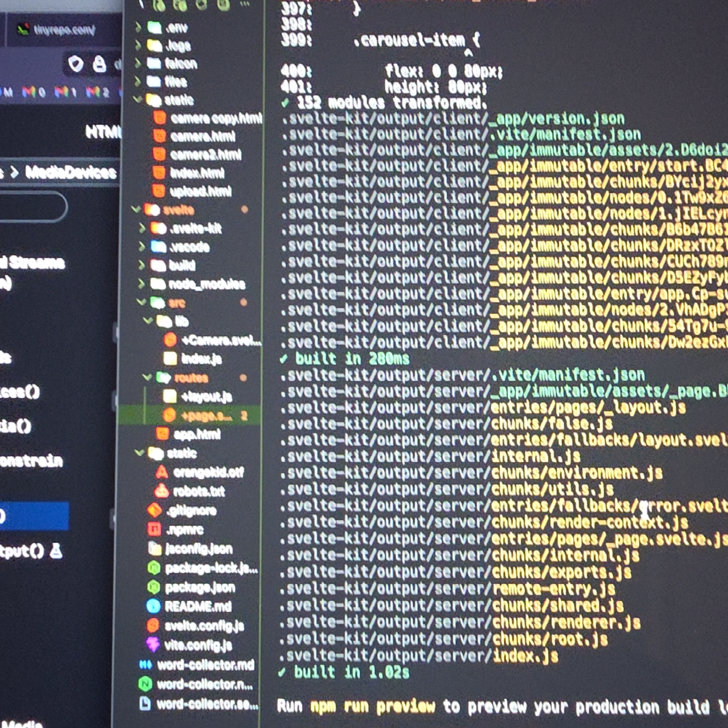Expand the .env folder
The image size is (728, 728).
pyautogui.click(x=176, y=28)
